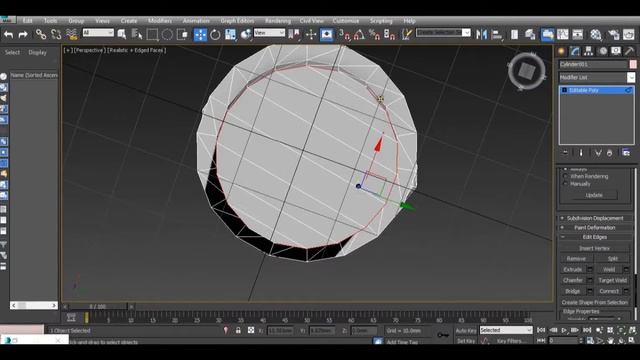Collapse the Edit Edges rollout
The width and height of the screenshot is (640, 360).
click(x=595, y=237)
